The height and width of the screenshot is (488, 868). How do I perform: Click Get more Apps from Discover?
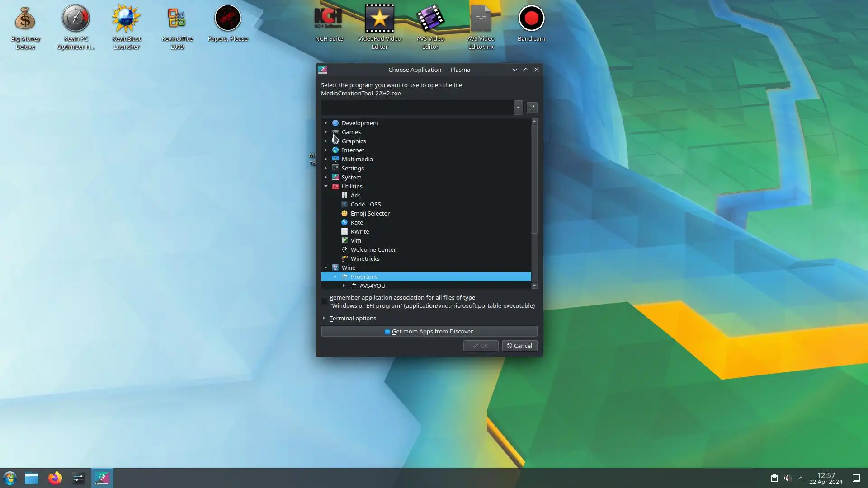[429, 331]
